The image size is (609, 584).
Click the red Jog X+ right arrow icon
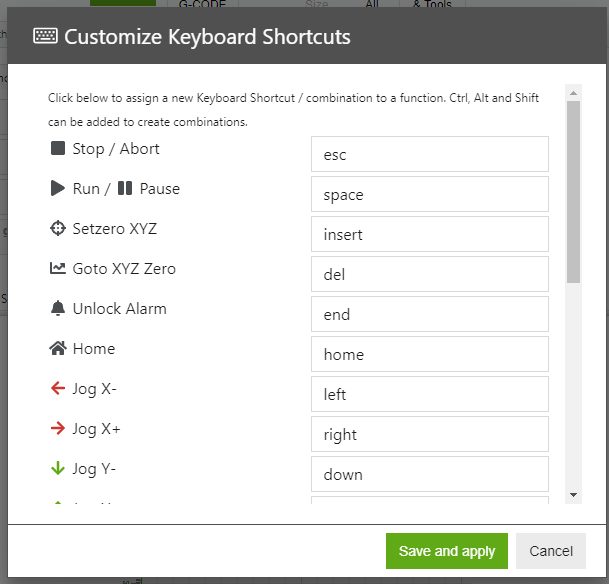tap(58, 429)
